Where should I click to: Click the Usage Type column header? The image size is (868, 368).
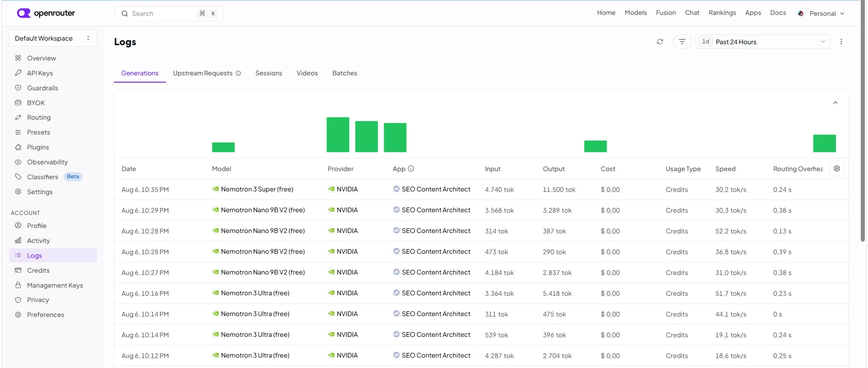point(683,169)
